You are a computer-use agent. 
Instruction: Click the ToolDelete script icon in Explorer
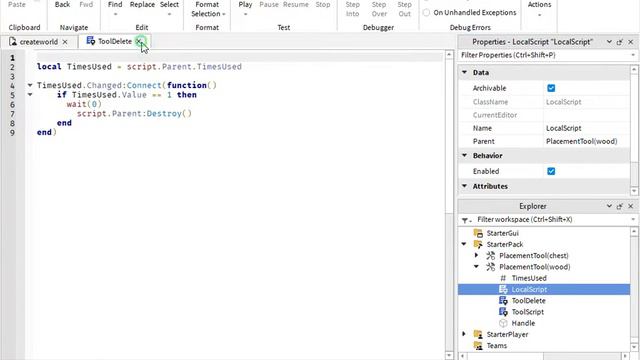(503, 300)
